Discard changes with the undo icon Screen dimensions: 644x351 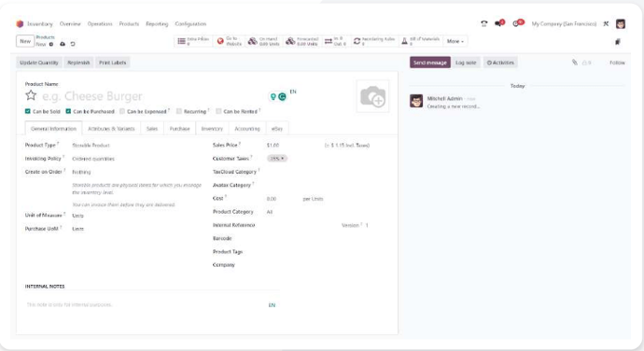click(73, 44)
